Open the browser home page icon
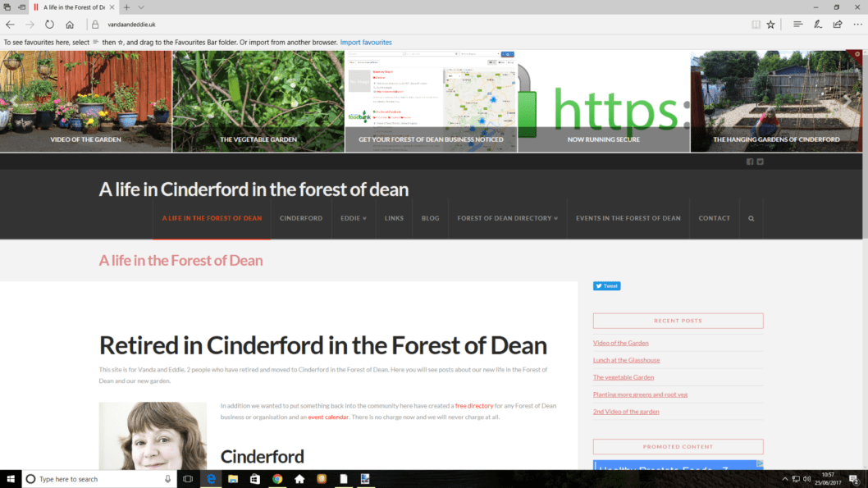The height and width of the screenshot is (488, 868). tap(70, 25)
